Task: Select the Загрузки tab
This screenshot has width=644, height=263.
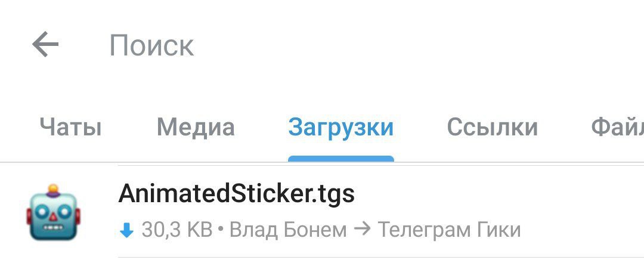Action: pyautogui.click(x=341, y=128)
